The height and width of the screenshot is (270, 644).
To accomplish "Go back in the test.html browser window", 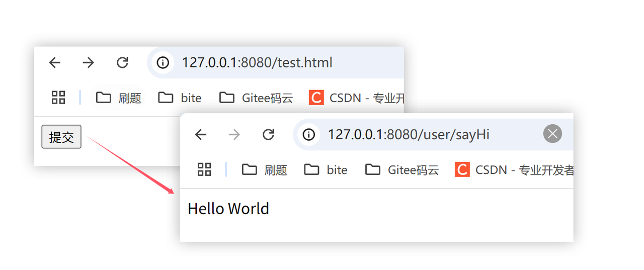I will (54, 63).
